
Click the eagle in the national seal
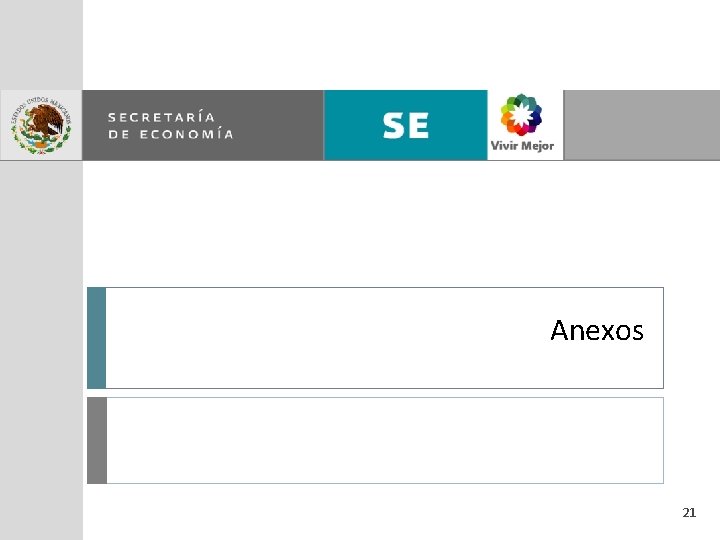[42, 123]
